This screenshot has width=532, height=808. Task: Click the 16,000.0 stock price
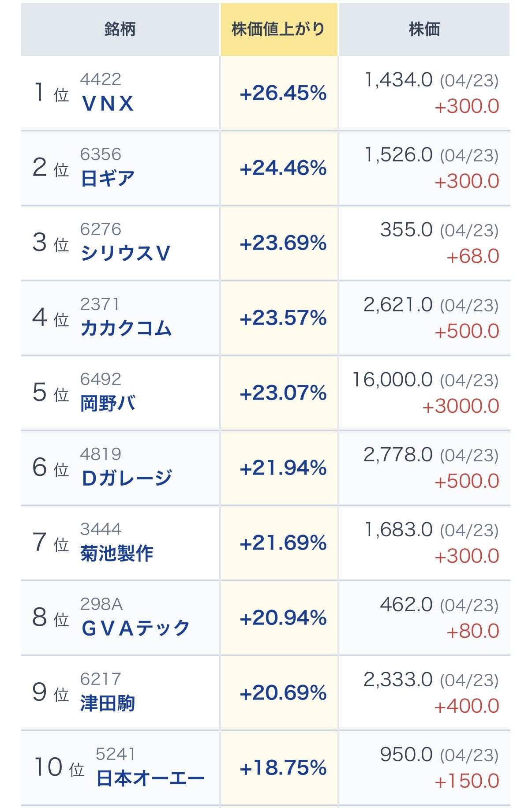pos(392,380)
